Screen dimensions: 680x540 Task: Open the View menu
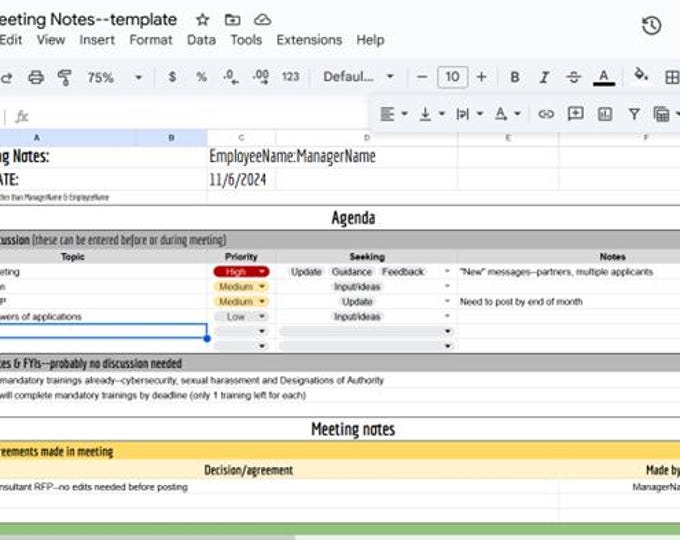coord(51,40)
